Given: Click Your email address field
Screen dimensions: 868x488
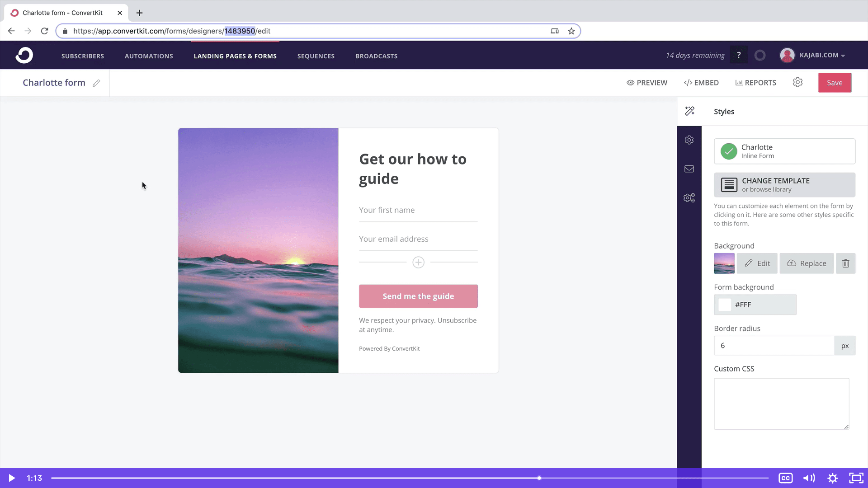Looking at the screenshot, I should [418, 239].
